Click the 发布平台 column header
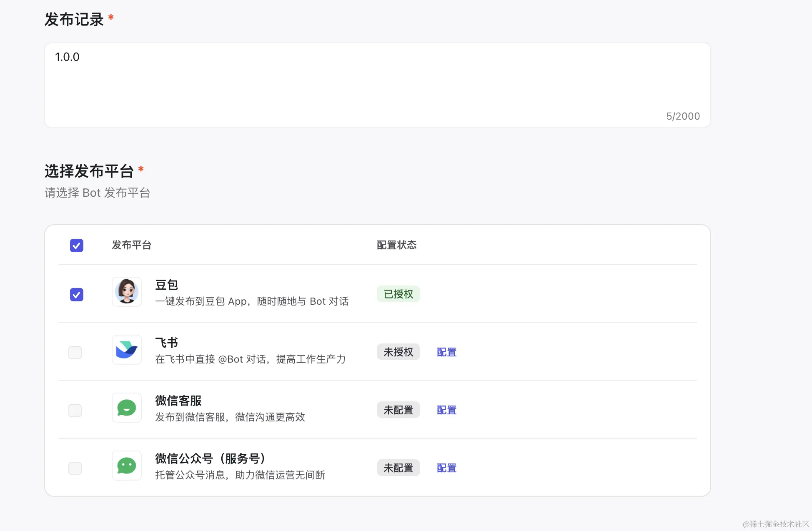The image size is (812, 531). coord(132,245)
